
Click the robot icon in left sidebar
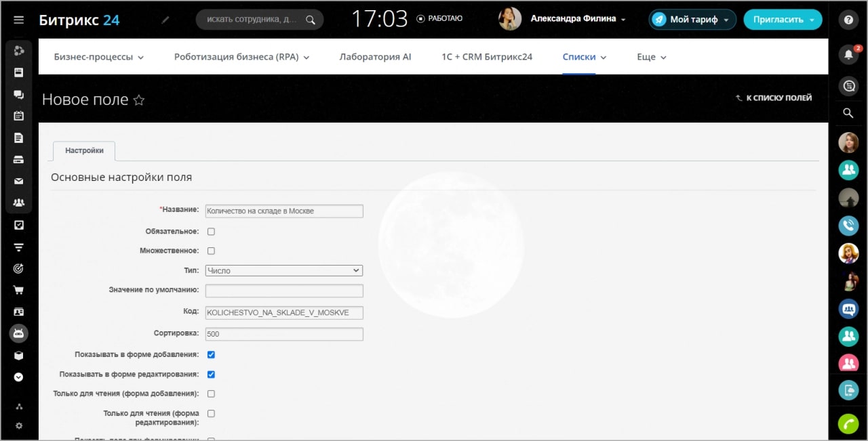pos(18,333)
